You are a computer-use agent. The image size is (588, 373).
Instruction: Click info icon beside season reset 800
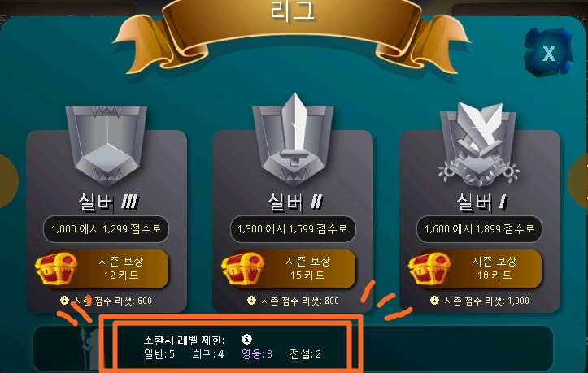coord(251,301)
